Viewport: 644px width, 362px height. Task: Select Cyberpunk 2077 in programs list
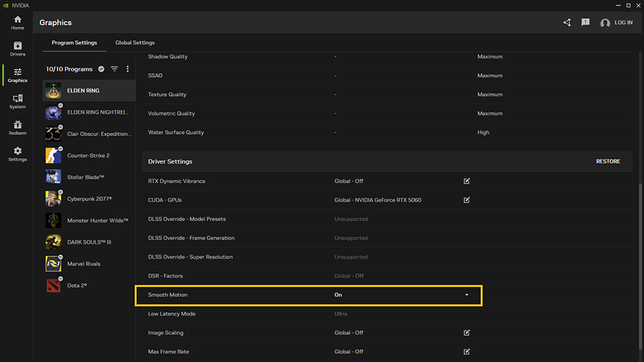coord(89,199)
